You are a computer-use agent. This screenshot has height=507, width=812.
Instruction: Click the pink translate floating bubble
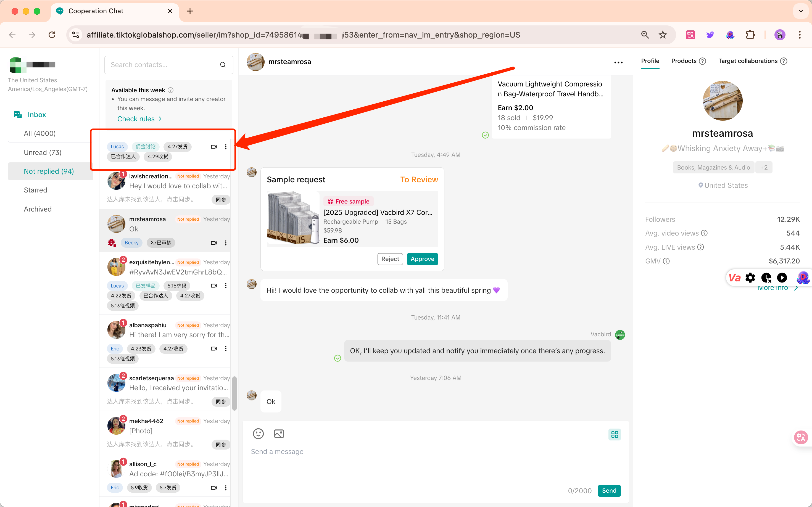point(801,437)
